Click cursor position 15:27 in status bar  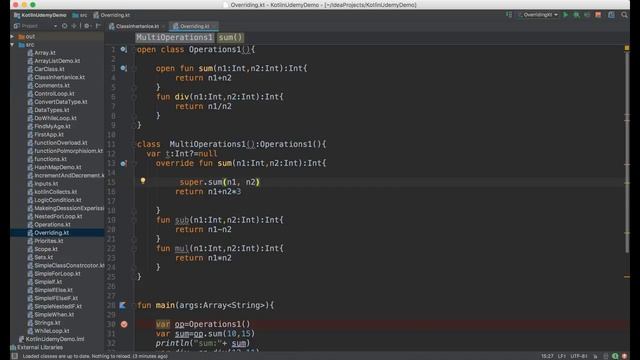tap(547, 356)
